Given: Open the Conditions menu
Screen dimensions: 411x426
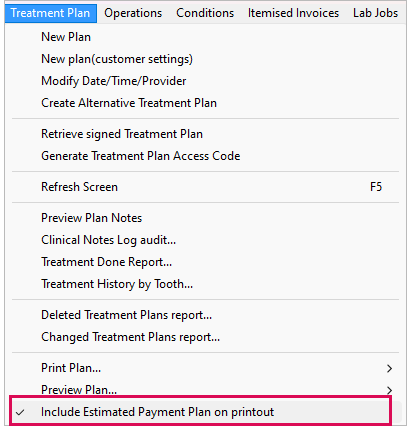Looking at the screenshot, I should 205,13.
